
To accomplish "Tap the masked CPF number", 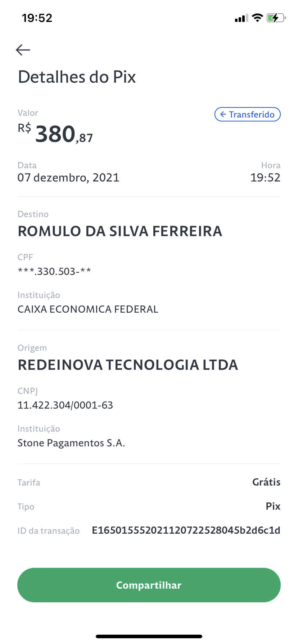I will 54,271.
